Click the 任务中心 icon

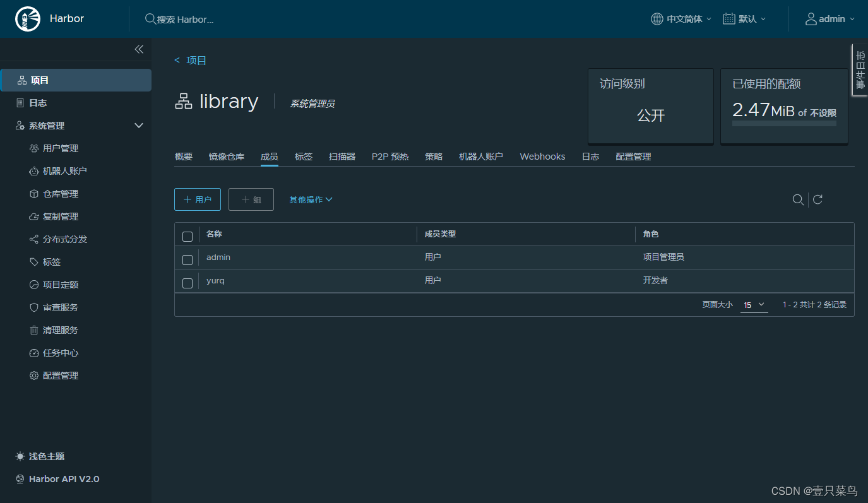(x=34, y=353)
